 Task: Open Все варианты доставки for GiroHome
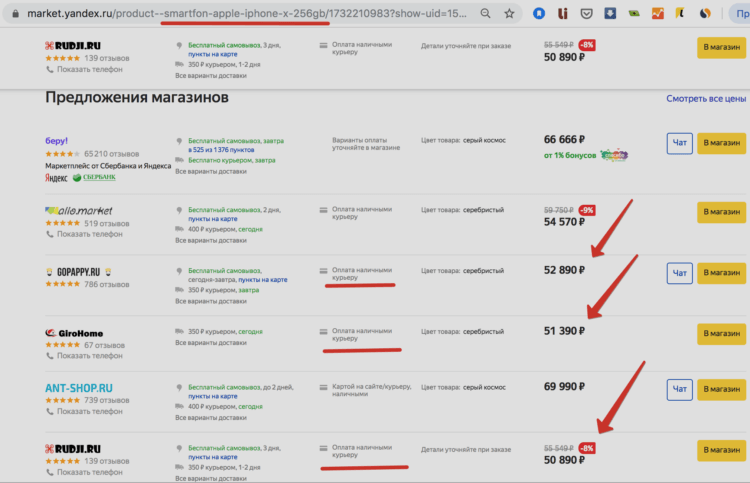tap(211, 343)
